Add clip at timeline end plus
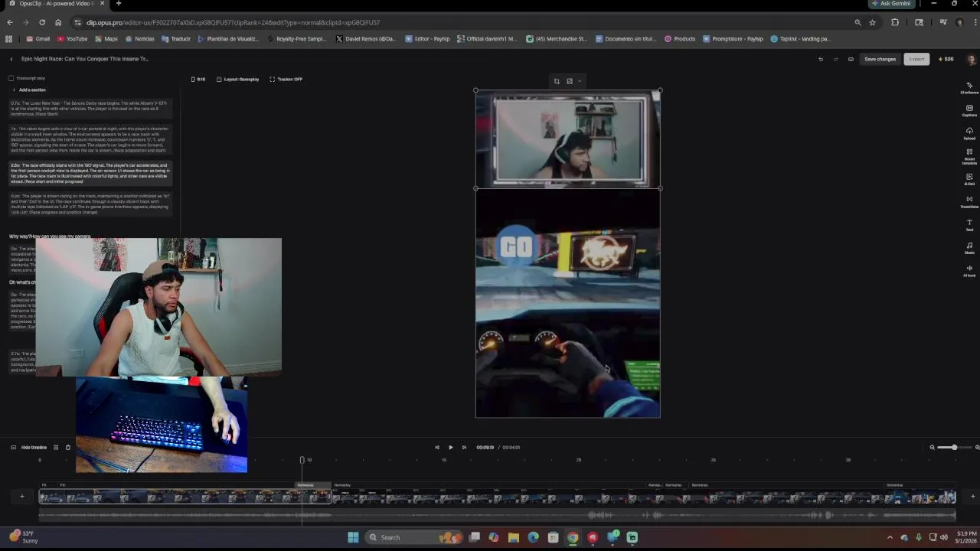980x551 pixels. click(972, 497)
